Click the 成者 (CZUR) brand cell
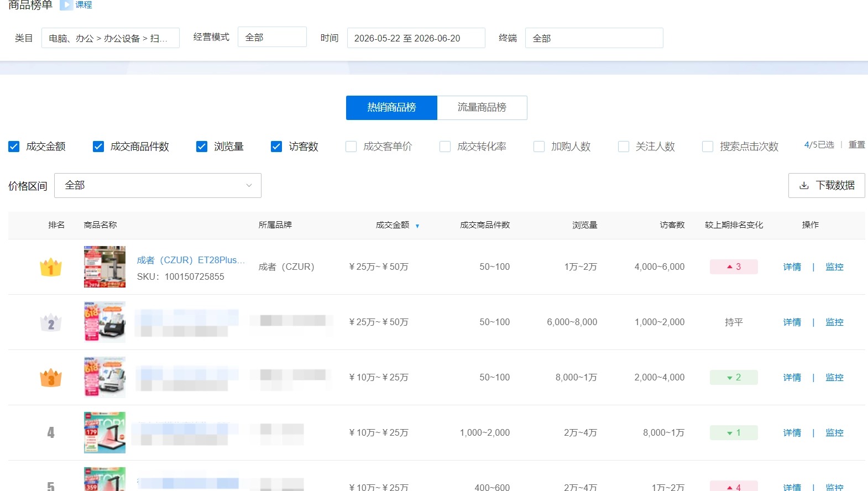Viewport: 868px width, 491px height. click(286, 267)
